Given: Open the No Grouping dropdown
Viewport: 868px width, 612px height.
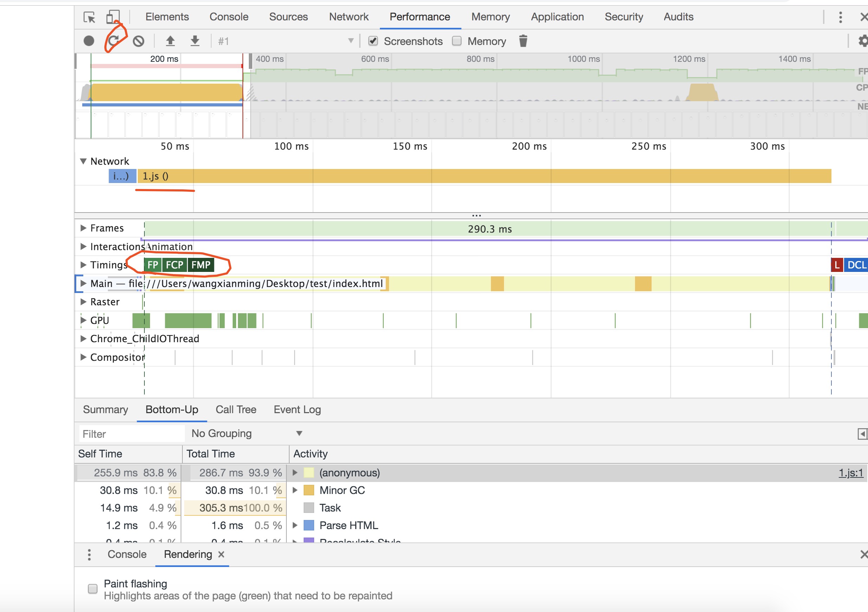Looking at the screenshot, I should [x=247, y=434].
